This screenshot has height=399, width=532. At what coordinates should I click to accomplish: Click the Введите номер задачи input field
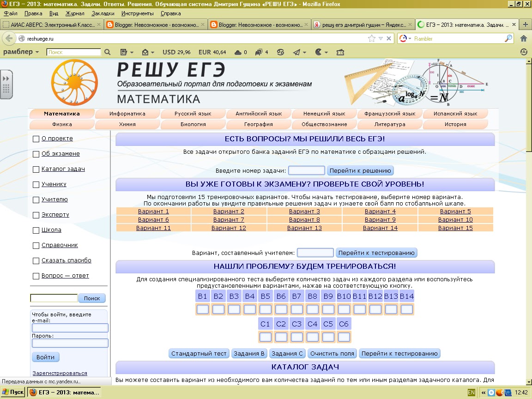click(x=307, y=170)
